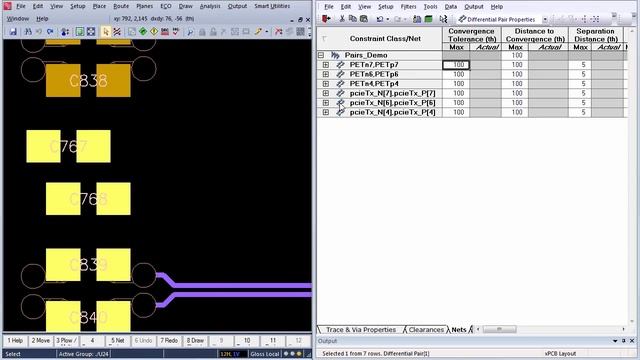The image size is (640, 360).
Task: Expand the PETn6,PETp6 row
Action: 325,74
